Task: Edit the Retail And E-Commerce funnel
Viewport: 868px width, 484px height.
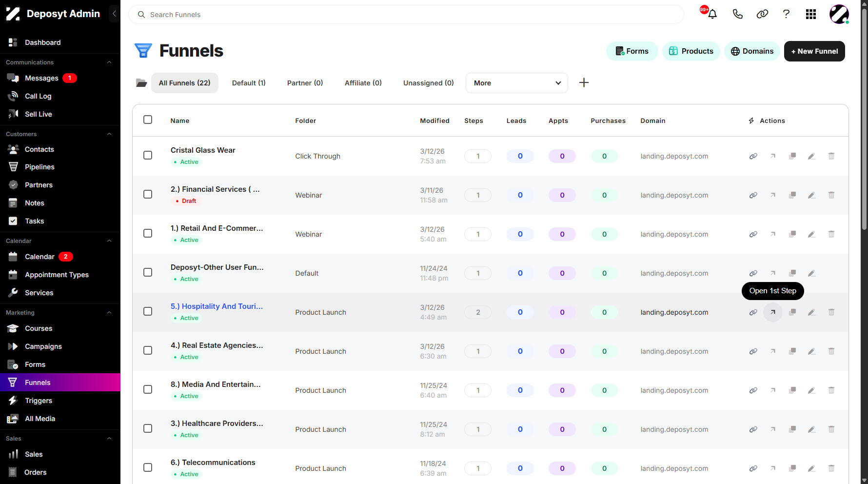Action: click(x=812, y=234)
